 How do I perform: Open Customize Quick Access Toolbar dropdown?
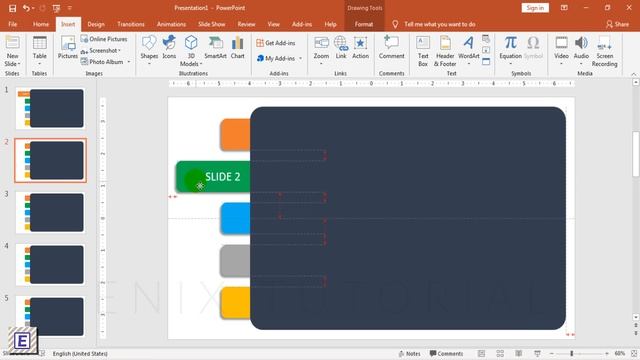coord(69,8)
